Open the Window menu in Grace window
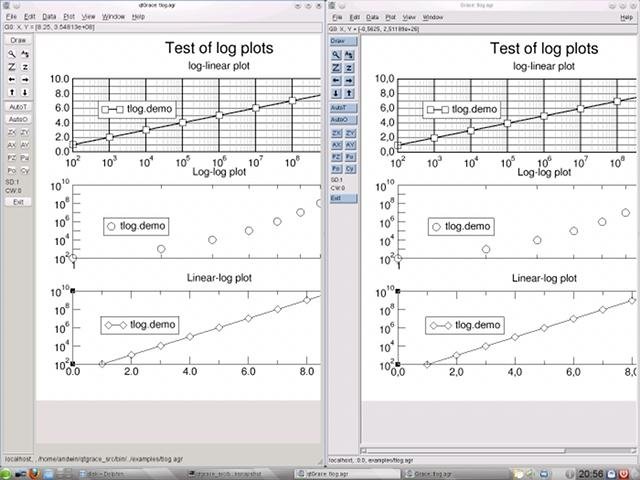640x480 pixels. click(433, 17)
